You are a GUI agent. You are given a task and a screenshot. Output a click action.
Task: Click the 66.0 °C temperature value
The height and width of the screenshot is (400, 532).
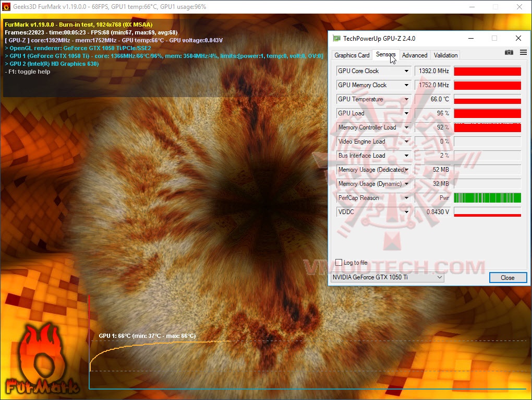point(433,99)
